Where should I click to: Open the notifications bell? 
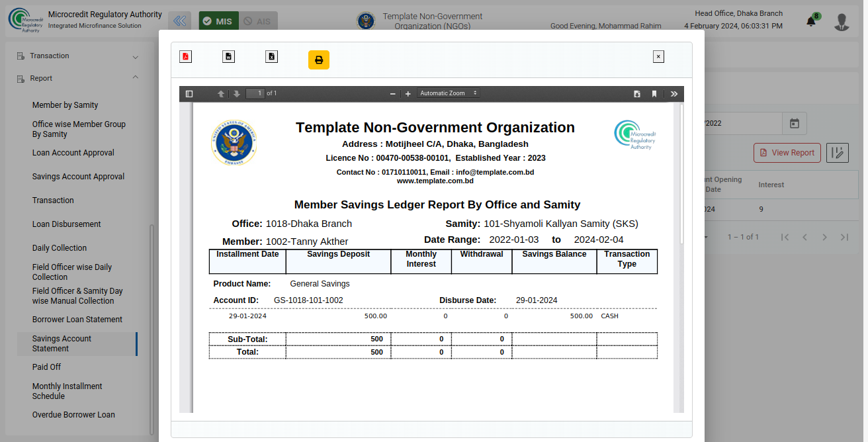tap(811, 21)
